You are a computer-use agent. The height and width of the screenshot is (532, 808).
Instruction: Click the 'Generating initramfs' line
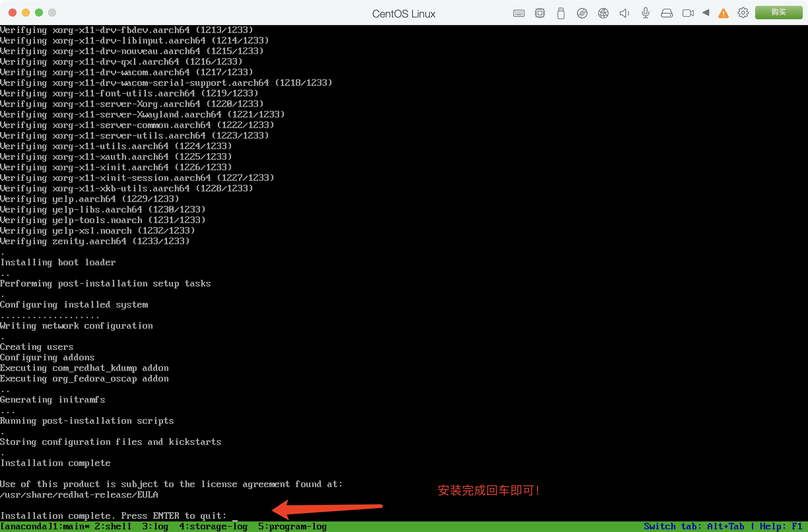click(x=52, y=400)
